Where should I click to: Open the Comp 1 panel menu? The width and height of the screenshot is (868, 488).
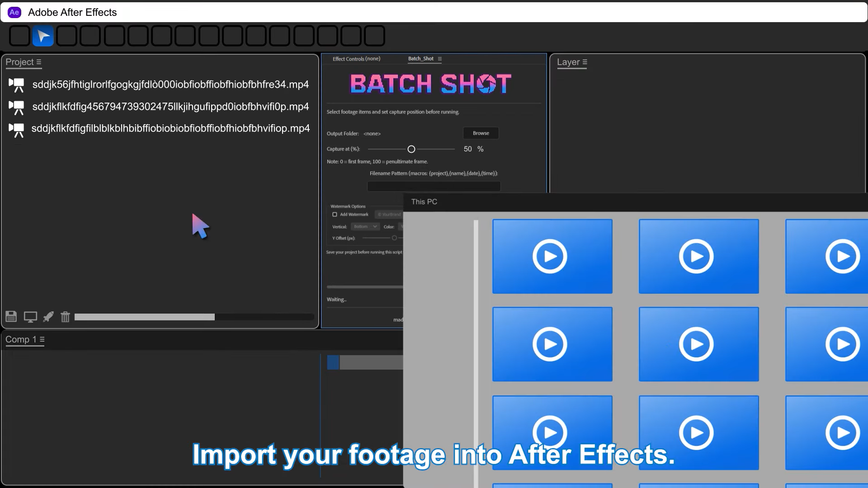42,339
